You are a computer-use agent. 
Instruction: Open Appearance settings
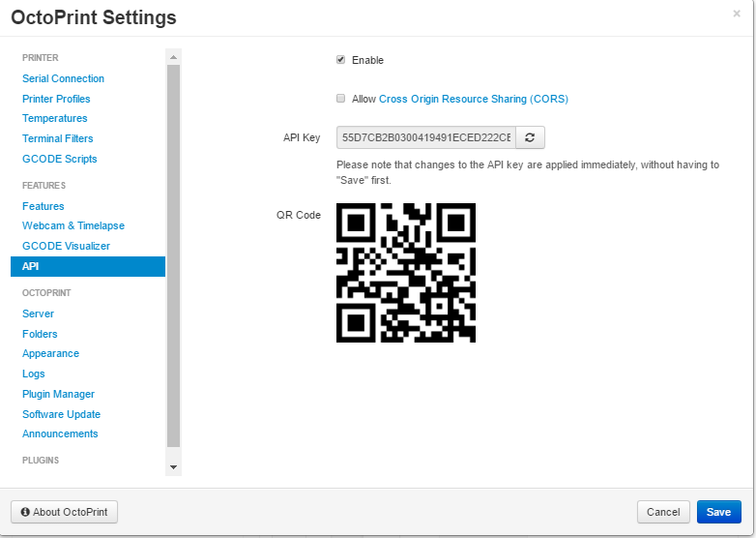pos(50,354)
